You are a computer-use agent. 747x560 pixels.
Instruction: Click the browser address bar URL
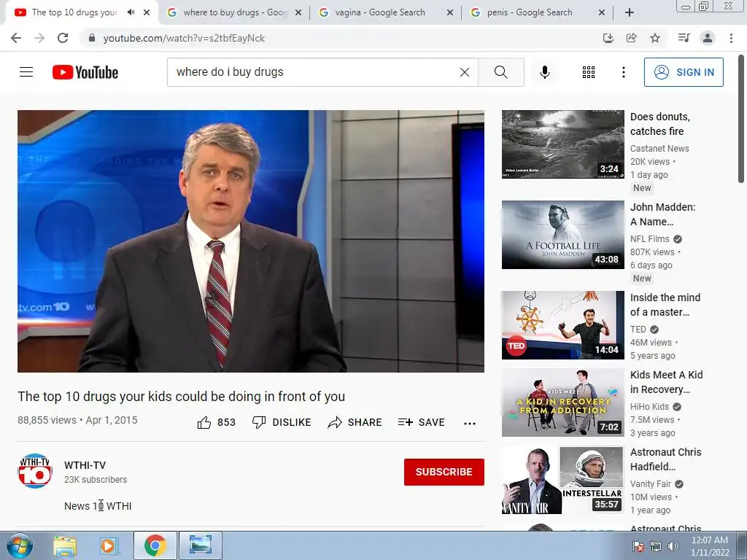tap(184, 38)
